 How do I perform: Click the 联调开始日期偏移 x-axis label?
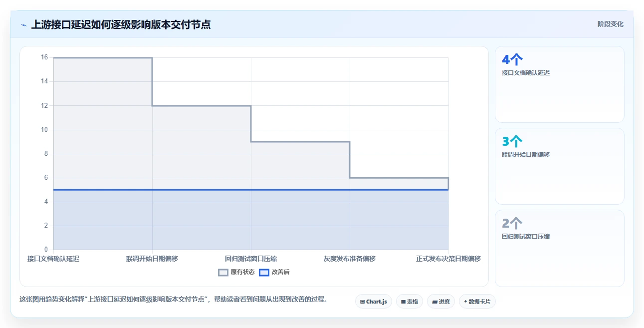[x=152, y=259]
